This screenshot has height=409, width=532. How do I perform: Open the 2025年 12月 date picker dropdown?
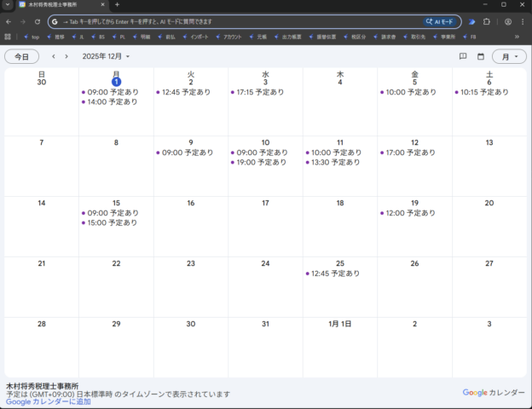(x=107, y=56)
